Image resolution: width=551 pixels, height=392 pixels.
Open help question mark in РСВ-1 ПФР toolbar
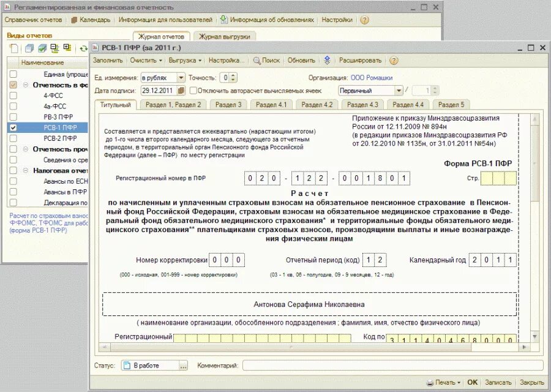tap(394, 61)
